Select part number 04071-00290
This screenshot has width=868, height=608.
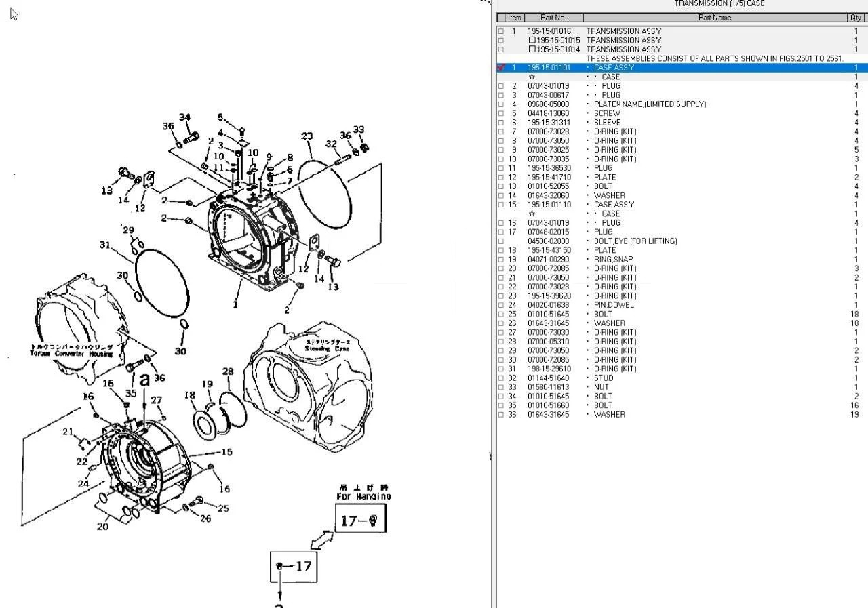point(549,260)
